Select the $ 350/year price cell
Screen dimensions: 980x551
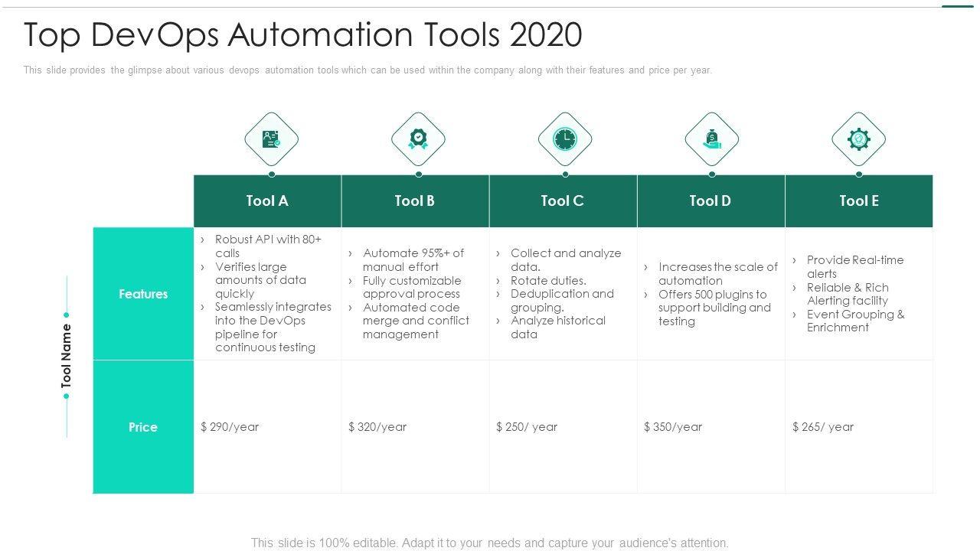pos(673,427)
